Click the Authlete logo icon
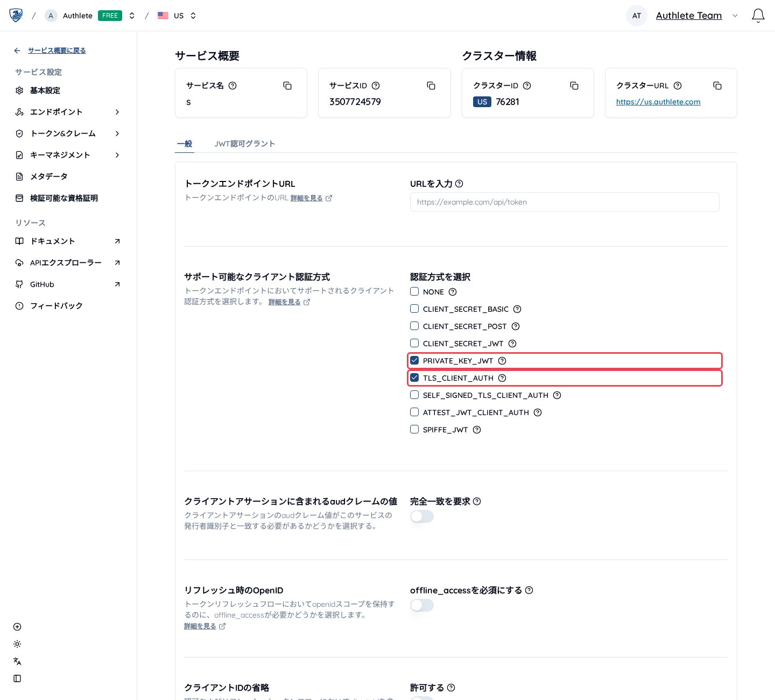Image resolution: width=775 pixels, height=700 pixels. [x=16, y=15]
